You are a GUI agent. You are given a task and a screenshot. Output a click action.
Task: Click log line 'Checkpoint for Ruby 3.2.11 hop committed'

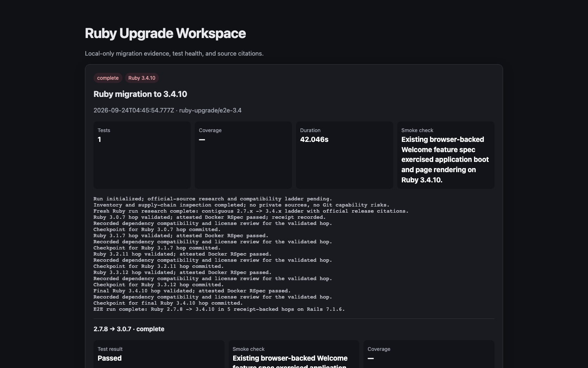[x=158, y=266]
